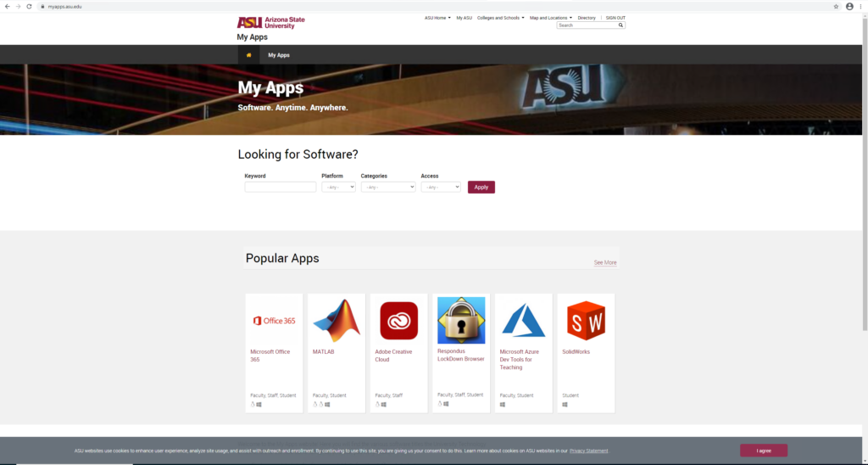This screenshot has height=465, width=868.
Task: Open Adobe Creative Cloud title link
Action: 393,356
